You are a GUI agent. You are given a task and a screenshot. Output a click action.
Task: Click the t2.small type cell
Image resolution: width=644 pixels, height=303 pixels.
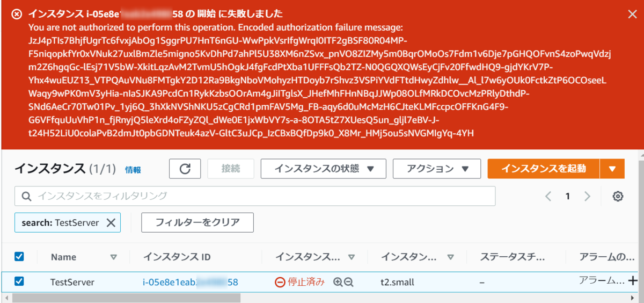coord(398,282)
